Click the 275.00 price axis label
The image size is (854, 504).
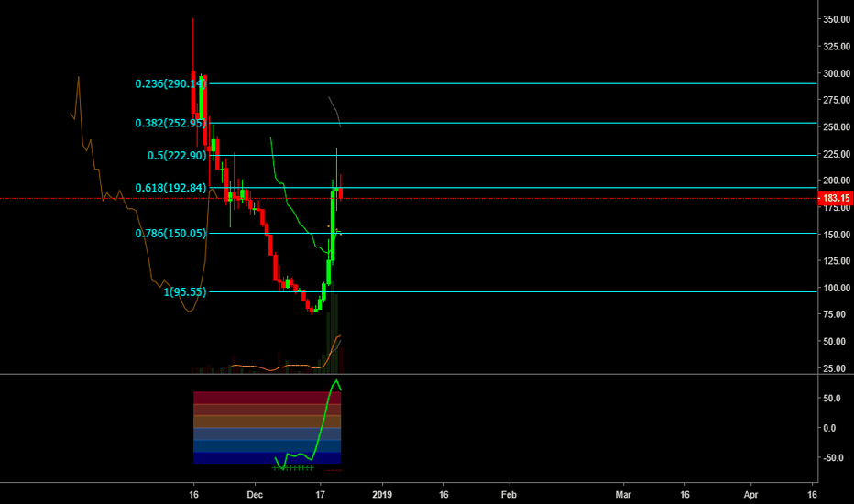(837, 100)
